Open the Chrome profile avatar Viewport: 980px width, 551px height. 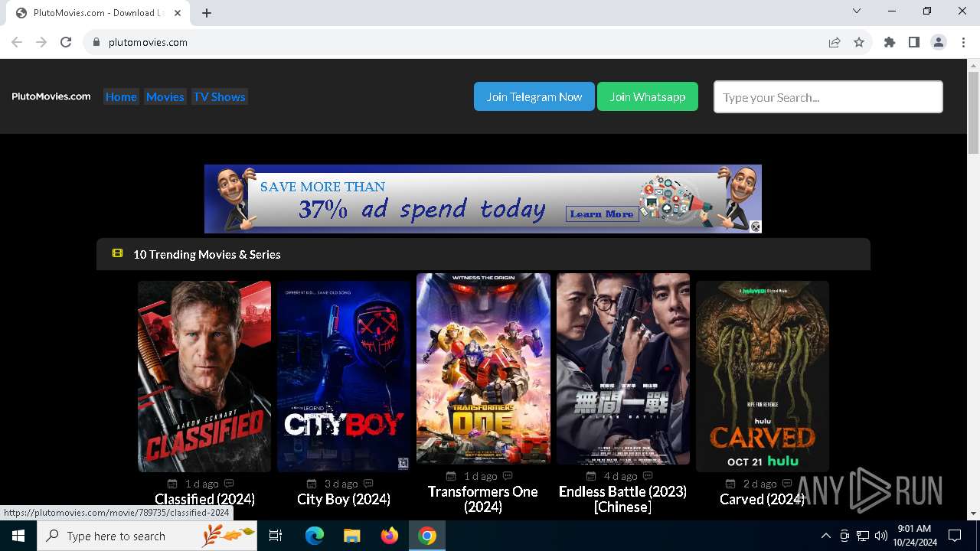tap(939, 42)
